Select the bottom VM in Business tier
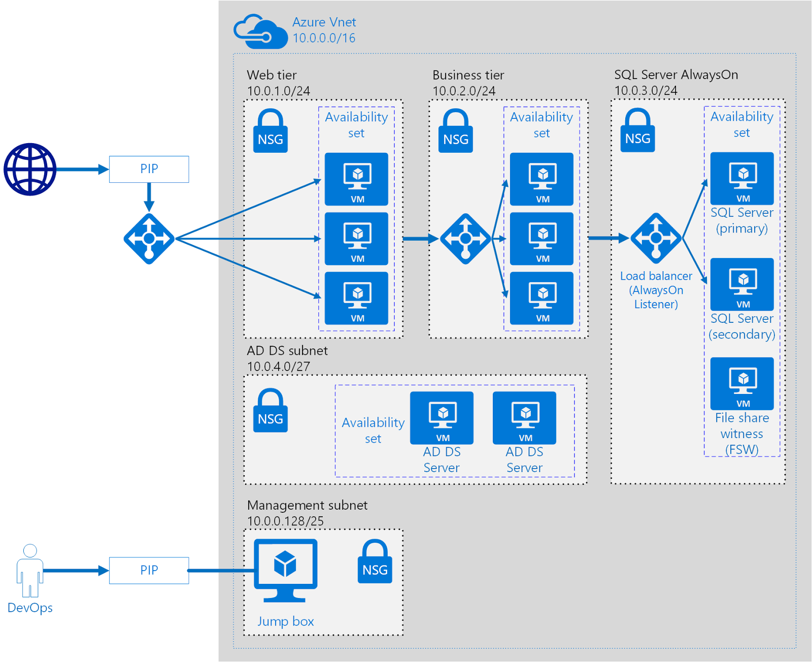Viewport: 812px width, 662px height. [542, 298]
